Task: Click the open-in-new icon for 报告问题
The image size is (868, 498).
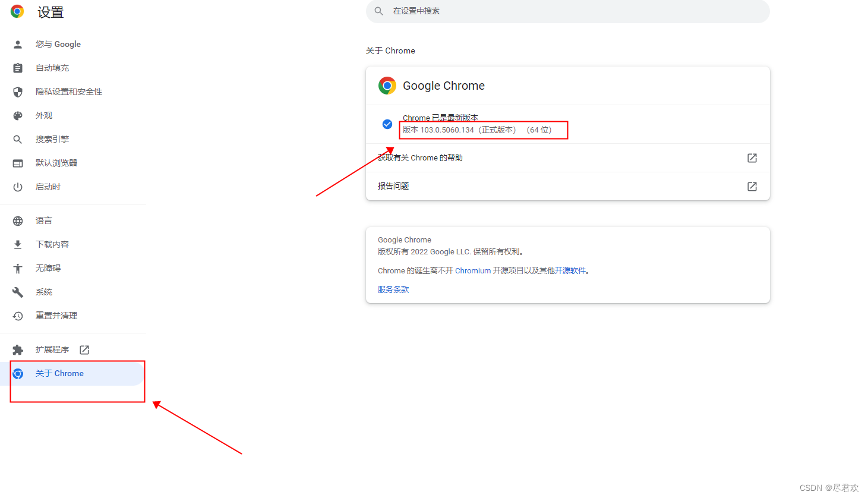Action: [x=752, y=187]
